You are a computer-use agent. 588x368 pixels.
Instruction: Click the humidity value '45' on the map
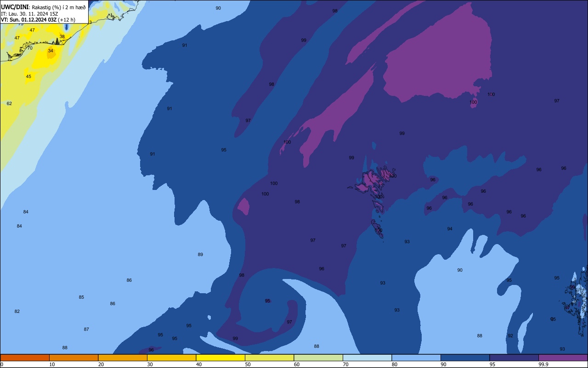click(28, 76)
